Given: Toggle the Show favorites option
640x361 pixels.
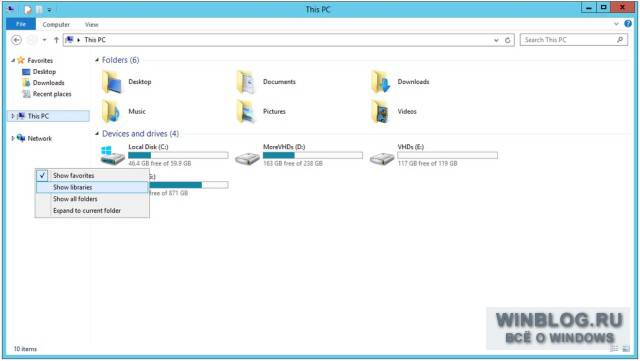Looking at the screenshot, I should [x=92, y=176].
